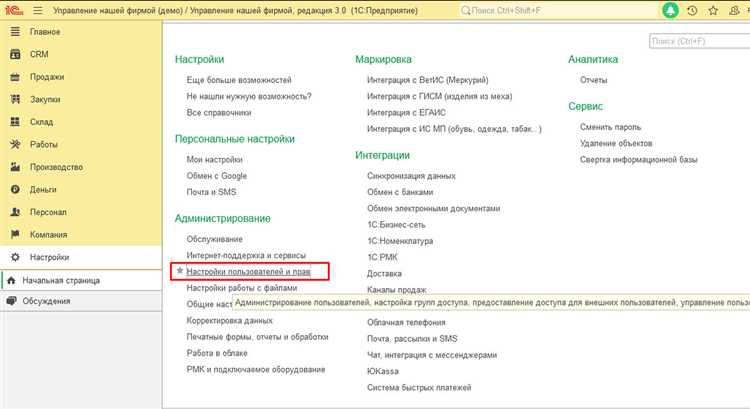This screenshot has height=409, width=750.
Task: Open Доставка link
Action: click(384, 273)
